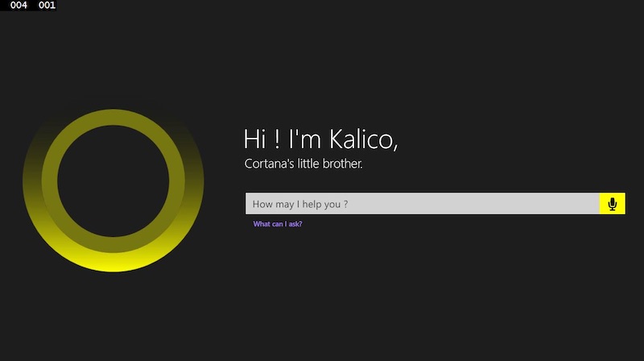Click the word 'Kalico' in the greeting
Image resolution: width=644 pixels, height=361 pixels.
click(363, 139)
